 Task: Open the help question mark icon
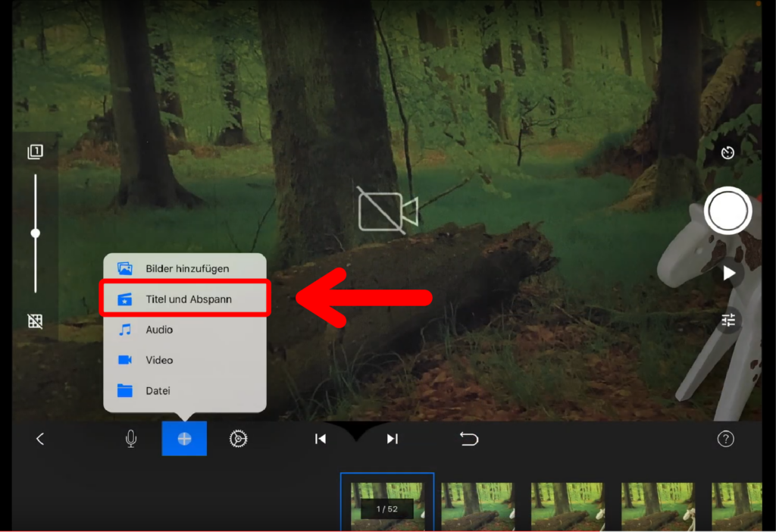725,439
